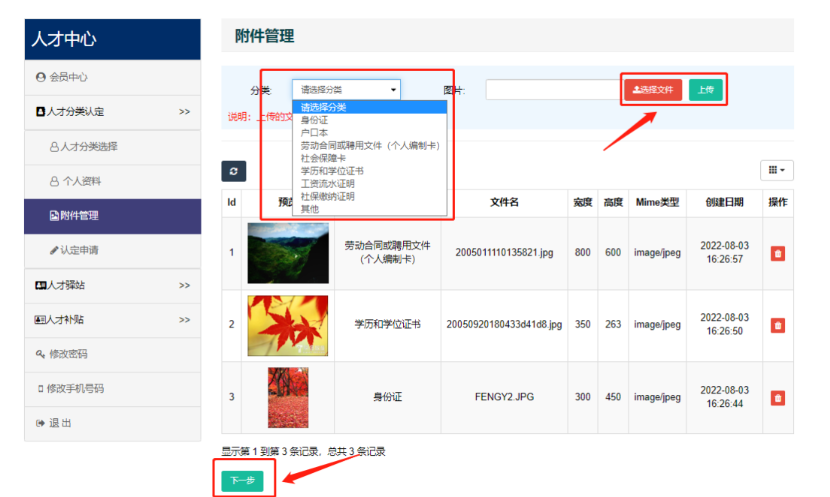This screenshot has width=830, height=497.
Task: Expand 人才补贴 sidebar section
Action: coord(112,320)
